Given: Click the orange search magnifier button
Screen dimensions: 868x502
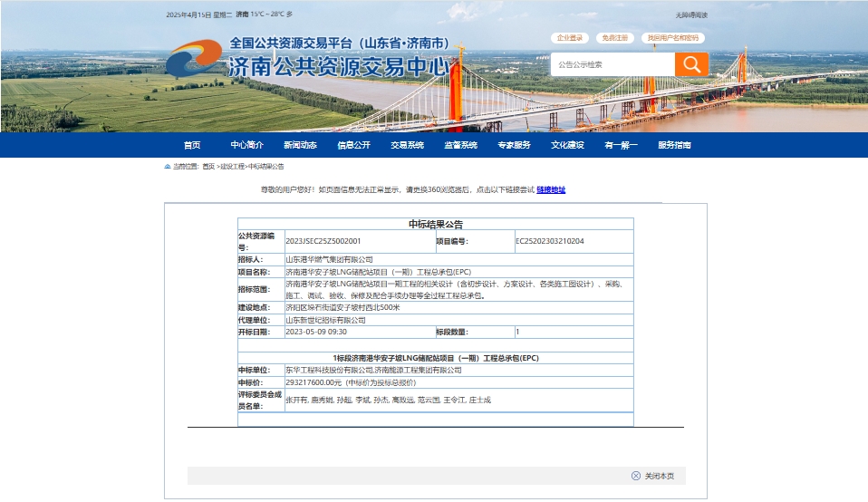Looking at the screenshot, I should tap(691, 64).
